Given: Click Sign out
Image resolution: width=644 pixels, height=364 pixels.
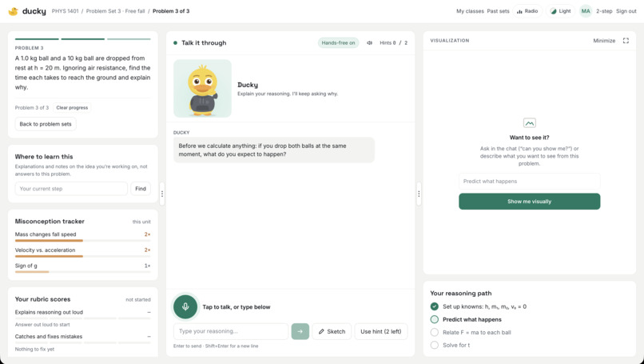Looking at the screenshot, I should click(626, 11).
